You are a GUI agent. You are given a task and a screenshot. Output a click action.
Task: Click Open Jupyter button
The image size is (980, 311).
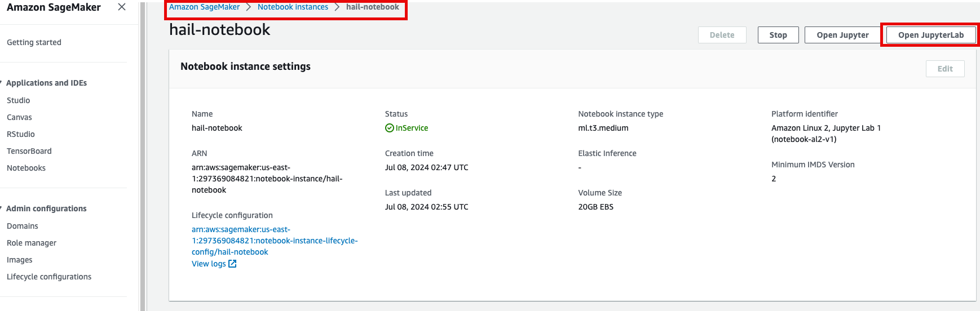[842, 35]
